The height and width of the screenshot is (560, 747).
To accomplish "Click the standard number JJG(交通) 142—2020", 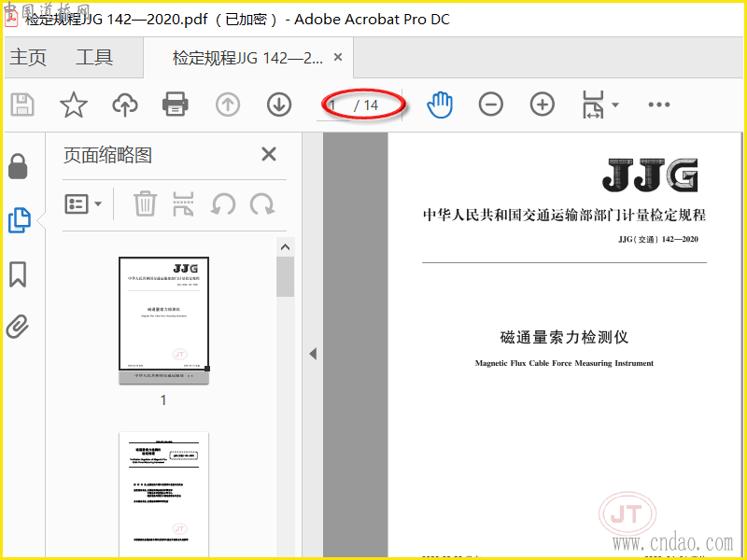I will [658, 239].
